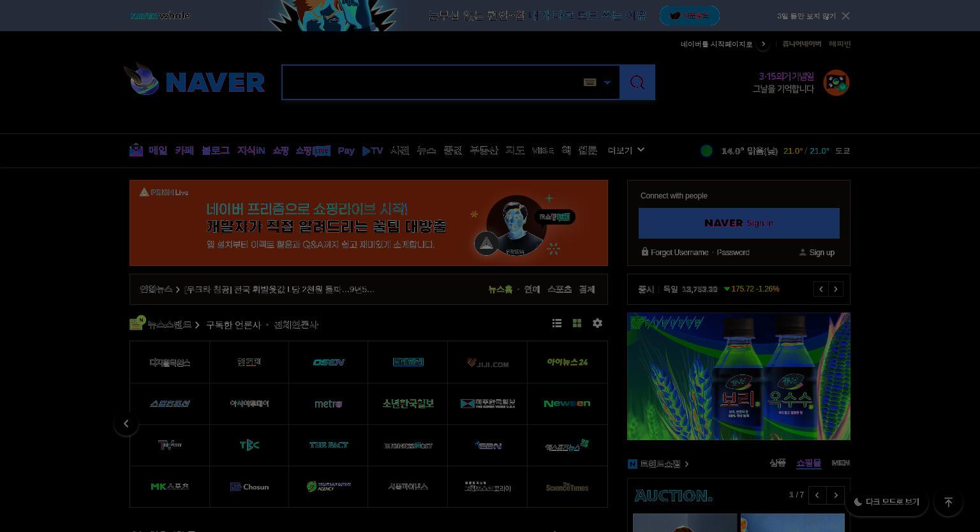
Task: Close the Whale browser promo banner
Action: [x=846, y=16]
